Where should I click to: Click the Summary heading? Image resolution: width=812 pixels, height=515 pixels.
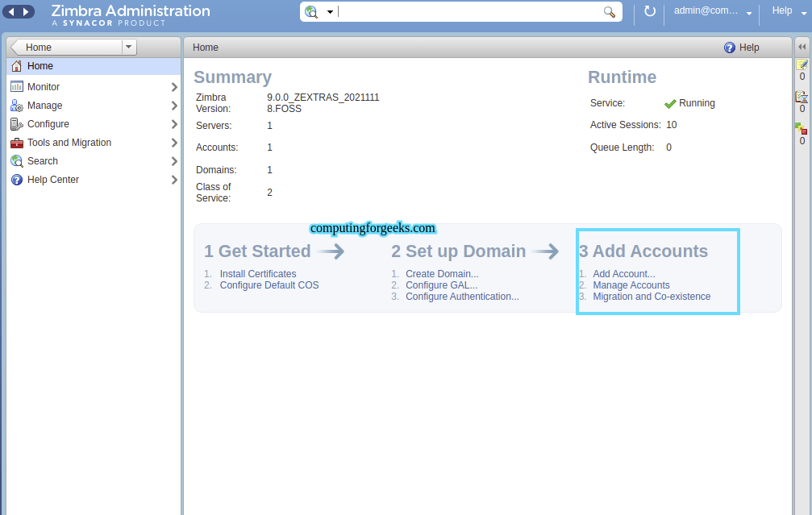click(232, 77)
